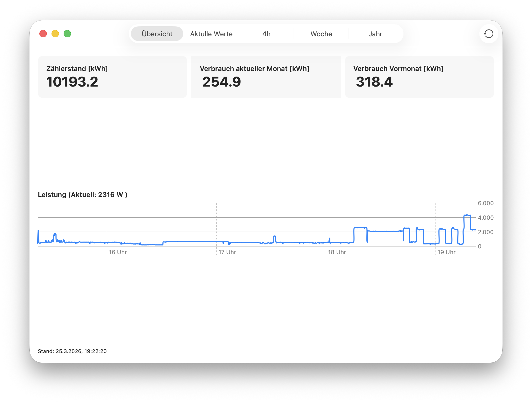Open the Aktulle Werte tab

[211, 34]
